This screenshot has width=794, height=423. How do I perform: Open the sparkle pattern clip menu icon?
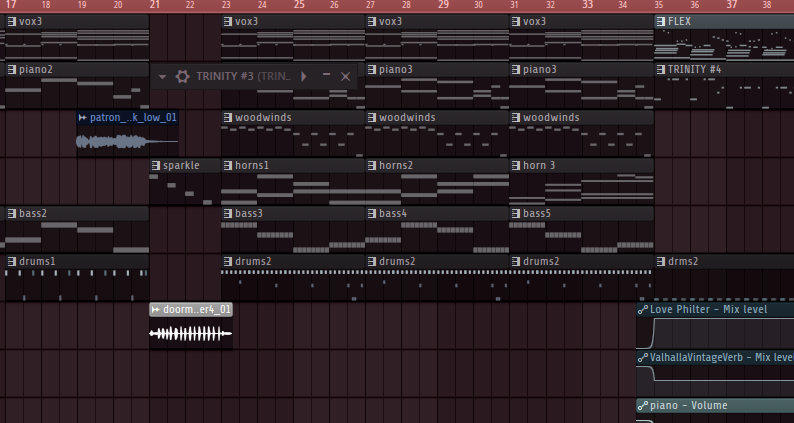coord(155,166)
